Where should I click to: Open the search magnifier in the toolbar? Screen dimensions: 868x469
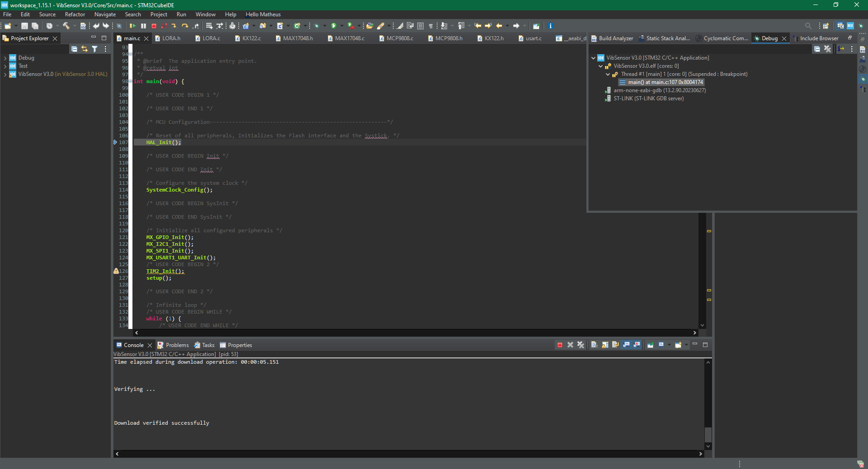pyautogui.click(x=808, y=26)
